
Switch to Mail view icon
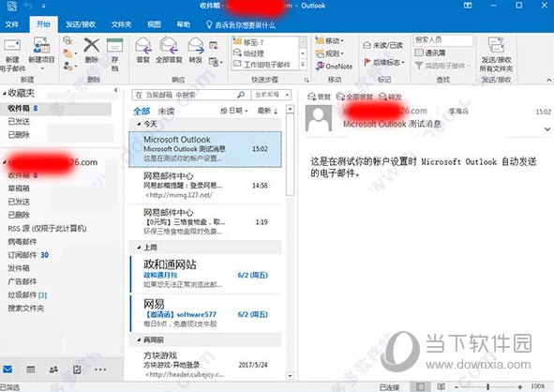(x=7, y=369)
